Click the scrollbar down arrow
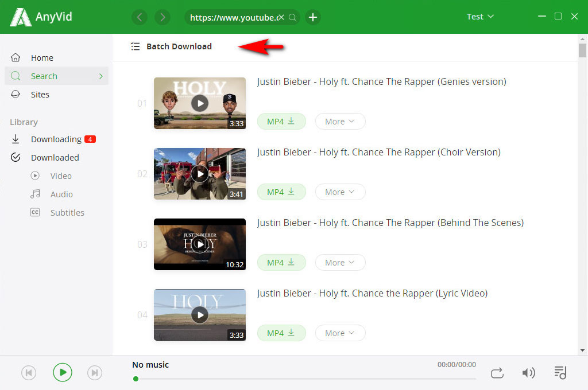Viewport: 588px width, 390px height. 582,350
